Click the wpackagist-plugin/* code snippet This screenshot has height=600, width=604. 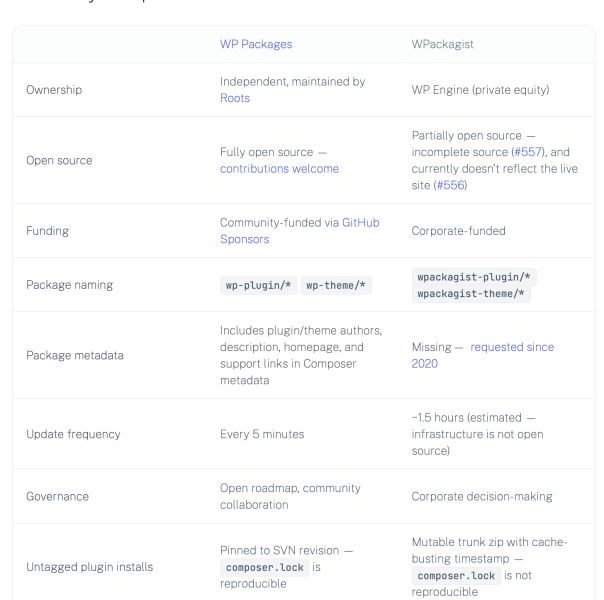click(474, 276)
